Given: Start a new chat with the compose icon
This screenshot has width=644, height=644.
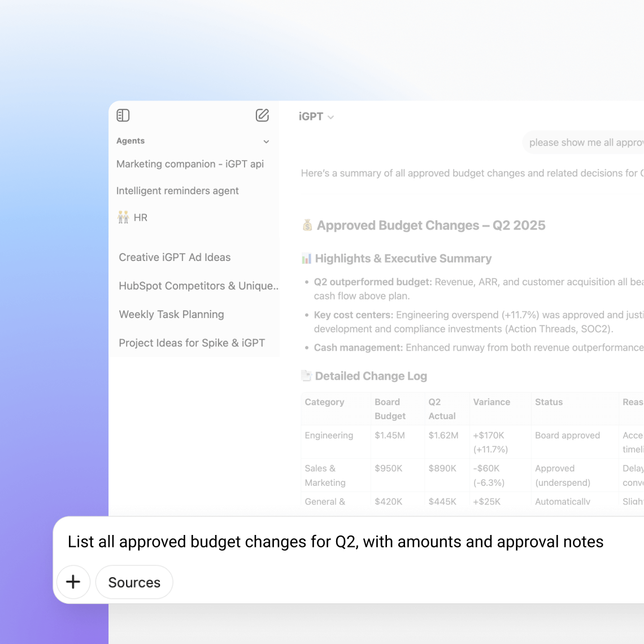Looking at the screenshot, I should (262, 115).
